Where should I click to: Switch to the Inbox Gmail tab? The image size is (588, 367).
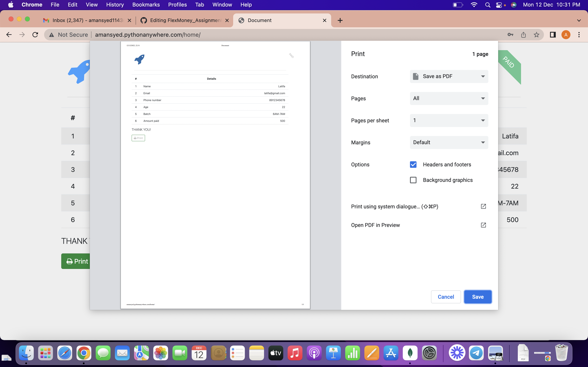click(x=85, y=20)
